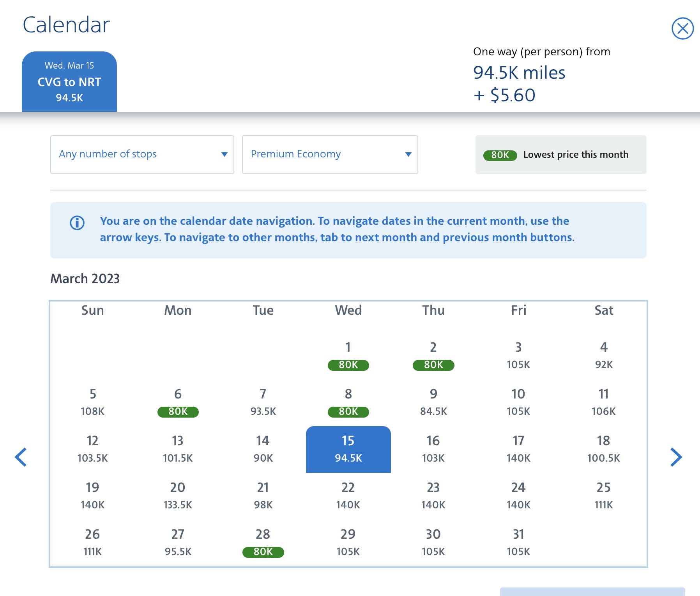Choose March 6 with 80K miles
The height and width of the screenshot is (596, 700).
(x=178, y=403)
